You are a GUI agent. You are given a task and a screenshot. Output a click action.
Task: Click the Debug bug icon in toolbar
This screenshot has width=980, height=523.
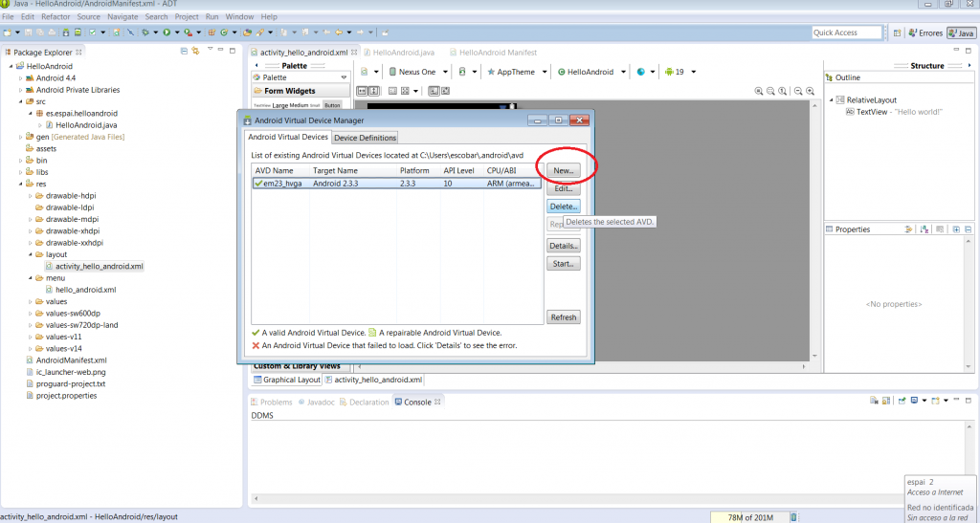point(145,33)
